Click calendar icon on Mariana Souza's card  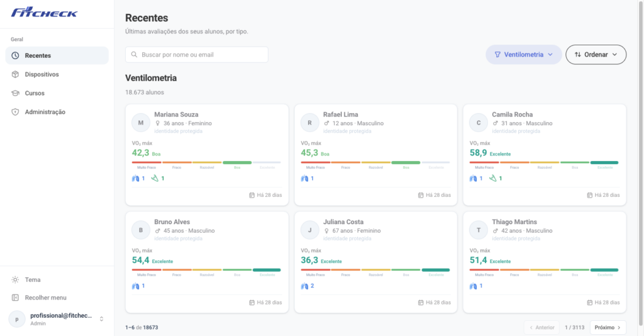pyautogui.click(x=252, y=195)
